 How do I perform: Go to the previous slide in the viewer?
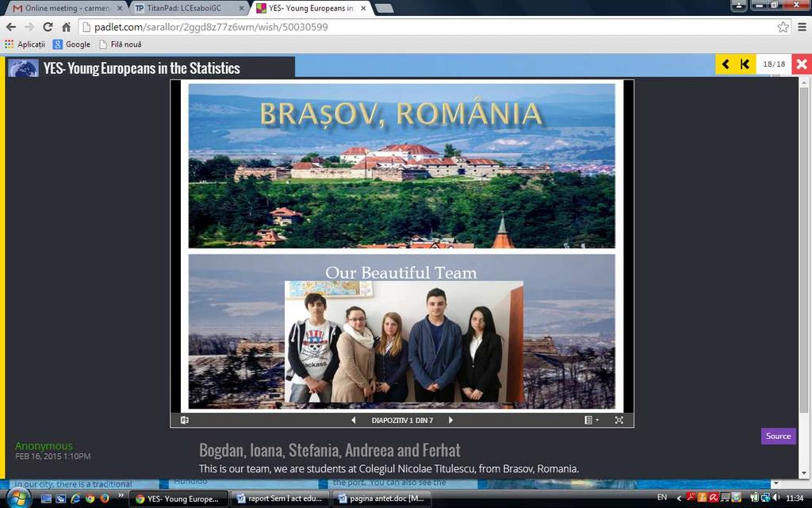coord(354,421)
